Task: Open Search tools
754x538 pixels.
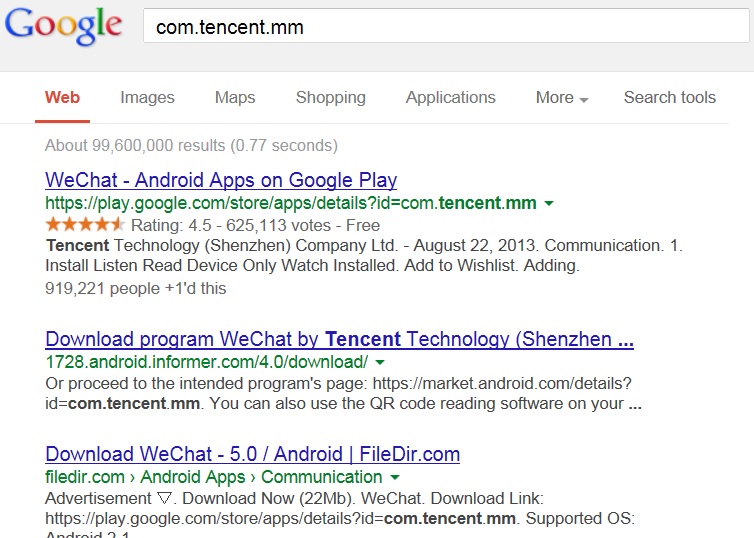Action: point(670,98)
